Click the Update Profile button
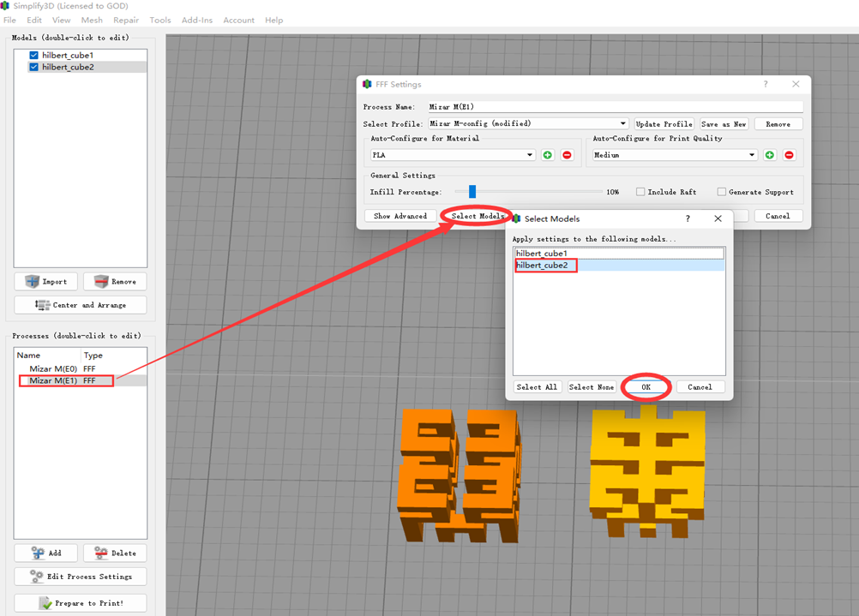The width and height of the screenshot is (859, 616). click(664, 124)
